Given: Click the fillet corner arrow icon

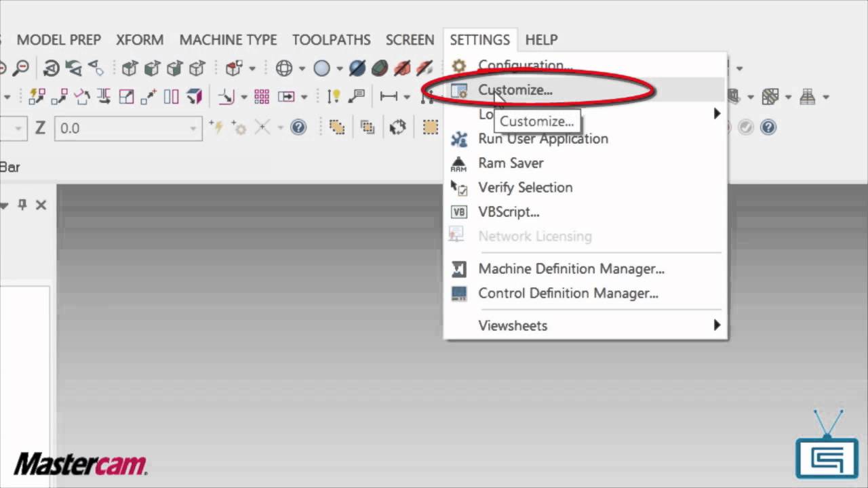Looking at the screenshot, I should pyautogui.click(x=226, y=97).
